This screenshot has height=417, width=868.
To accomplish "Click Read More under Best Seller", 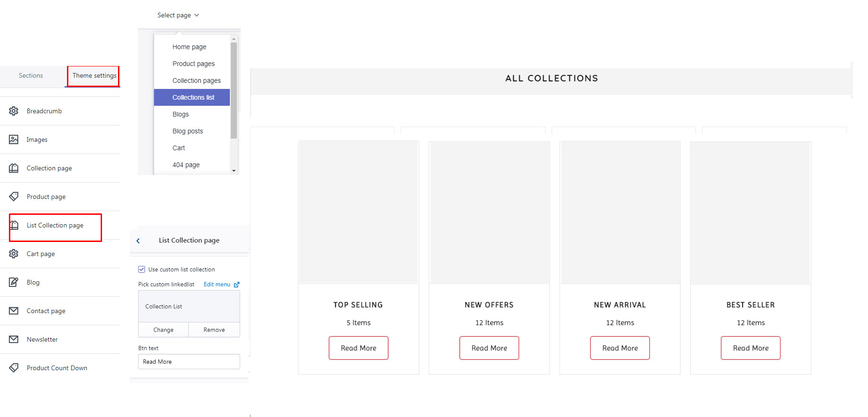I will (x=750, y=348).
